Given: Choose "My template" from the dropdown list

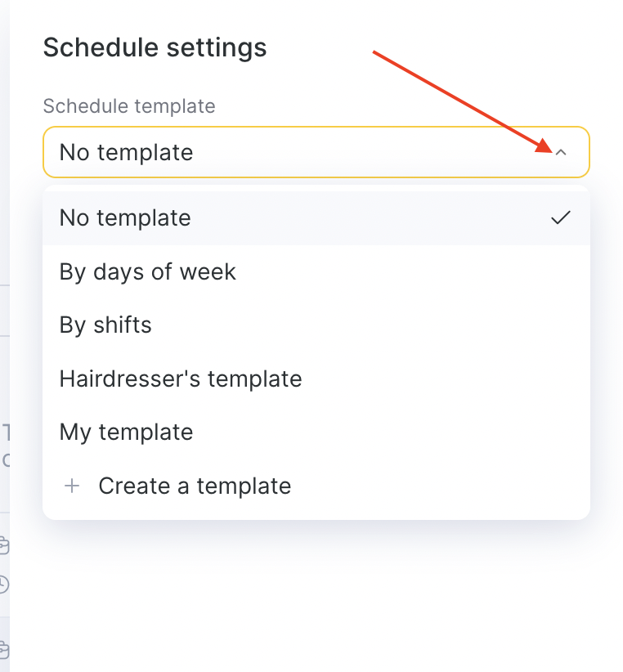Looking at the screenshot, I should (127, 432).
